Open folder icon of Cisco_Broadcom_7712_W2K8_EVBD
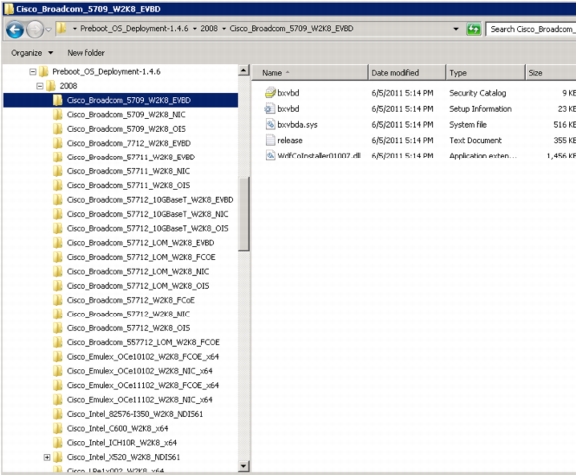This screenshot has width=578, height=476. coord(58,143)
